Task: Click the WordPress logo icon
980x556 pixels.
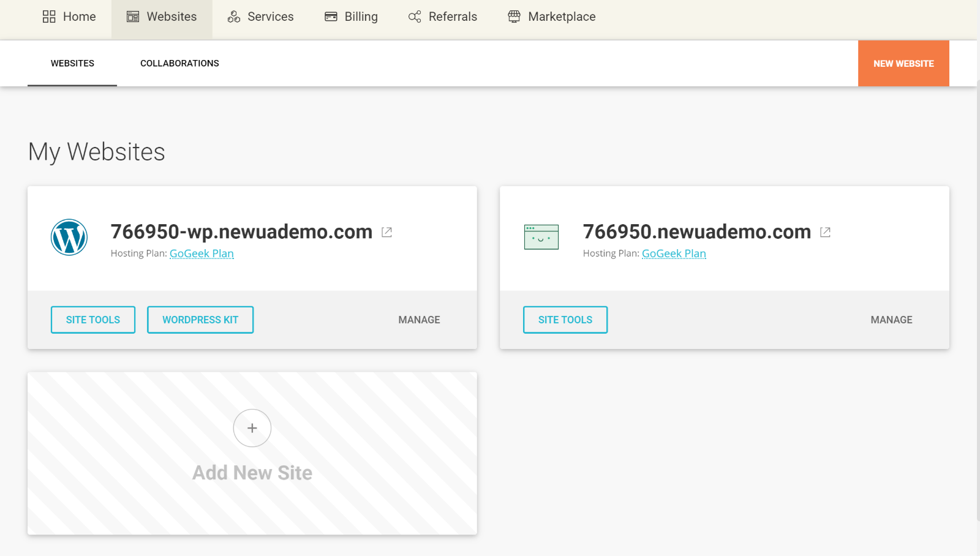Action: [x=69, y=237]
